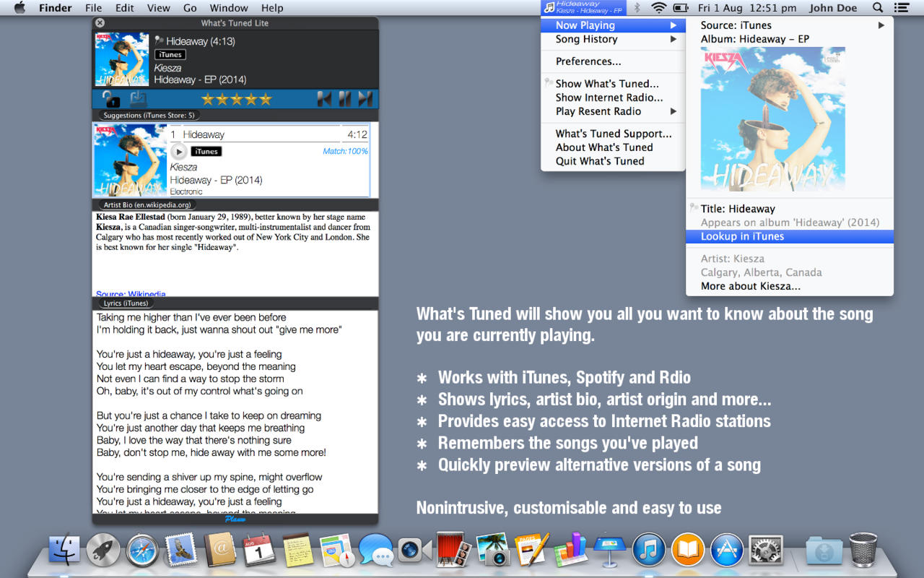The image size is (924, 578).
Task: Open the Song History submenu
Action: (586, 39)
